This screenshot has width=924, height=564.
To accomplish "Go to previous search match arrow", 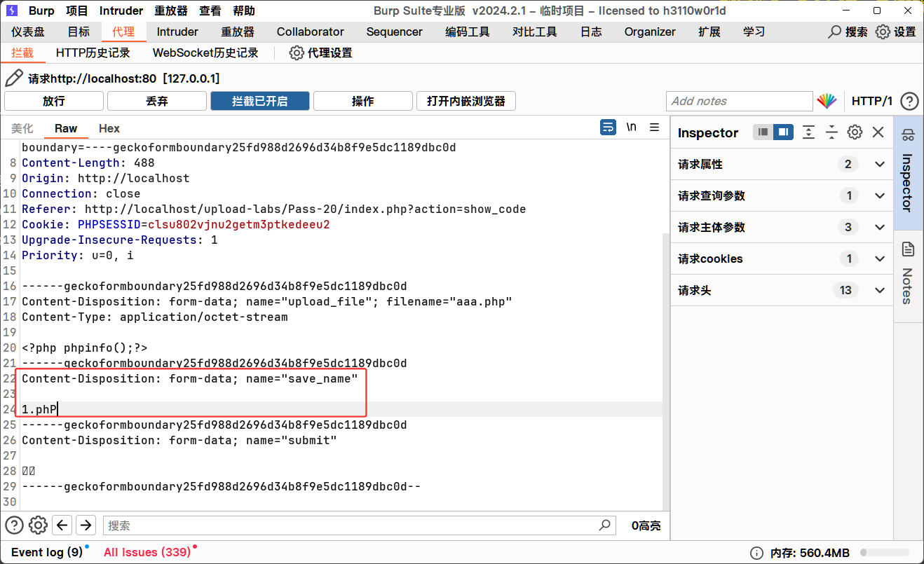I will click(x=62, y=525).
